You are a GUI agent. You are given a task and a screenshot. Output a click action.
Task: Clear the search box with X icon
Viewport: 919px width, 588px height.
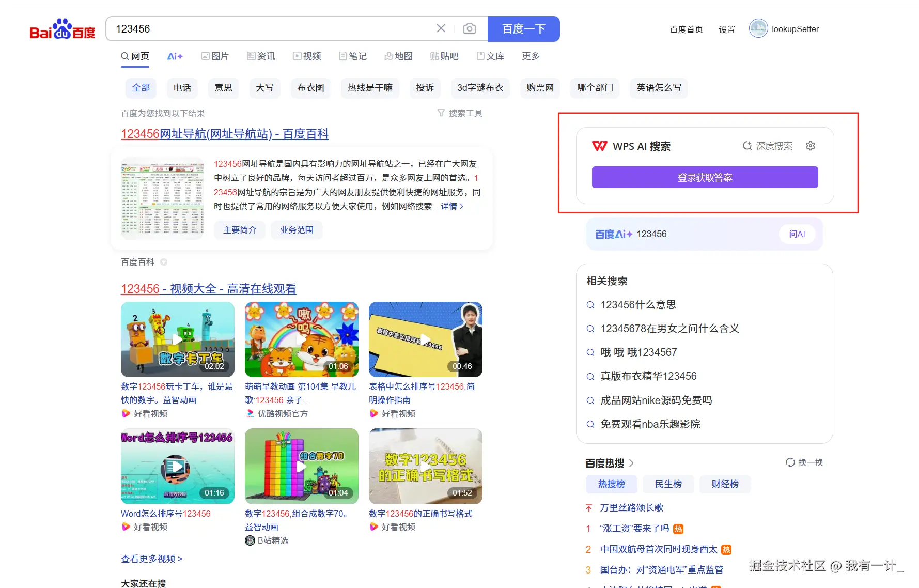pyautogui.click(x=441, y=28)
